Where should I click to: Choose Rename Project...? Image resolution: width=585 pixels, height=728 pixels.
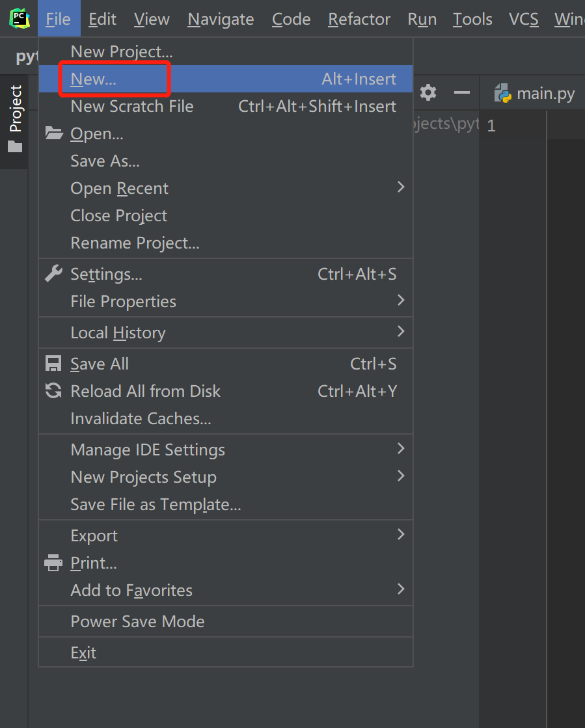click(x=226, y=243)
